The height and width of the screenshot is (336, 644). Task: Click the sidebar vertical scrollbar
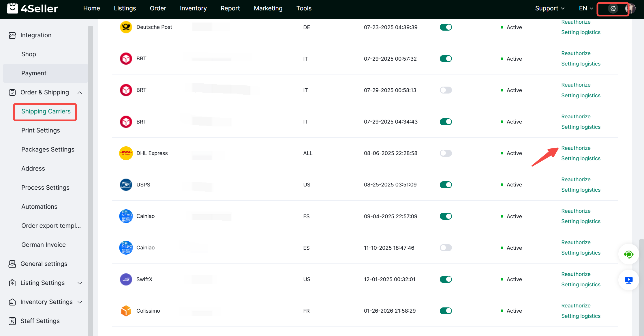pyautogui.click(x=91, y=173)
